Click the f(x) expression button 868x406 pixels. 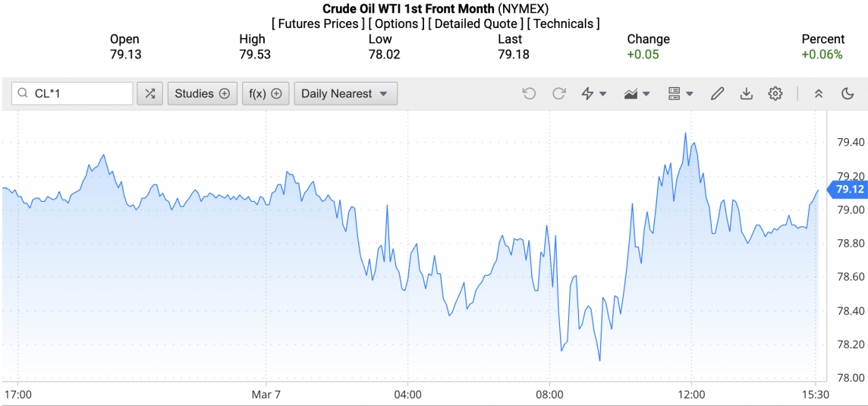point(266,93)
